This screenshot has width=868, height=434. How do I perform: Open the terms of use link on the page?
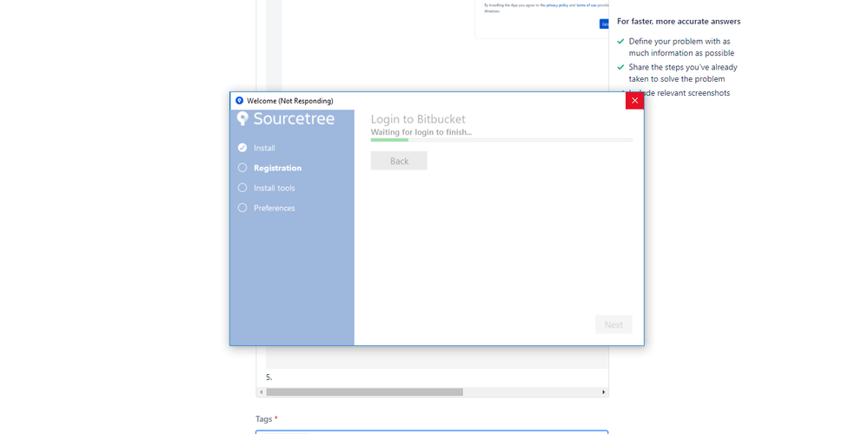click(x=586, y=4)
